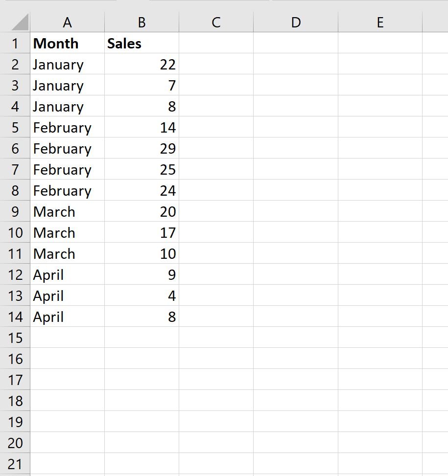Select row 1 header
Image resolution: width=448 pixels, height=476 pixels.
point(15,43)
